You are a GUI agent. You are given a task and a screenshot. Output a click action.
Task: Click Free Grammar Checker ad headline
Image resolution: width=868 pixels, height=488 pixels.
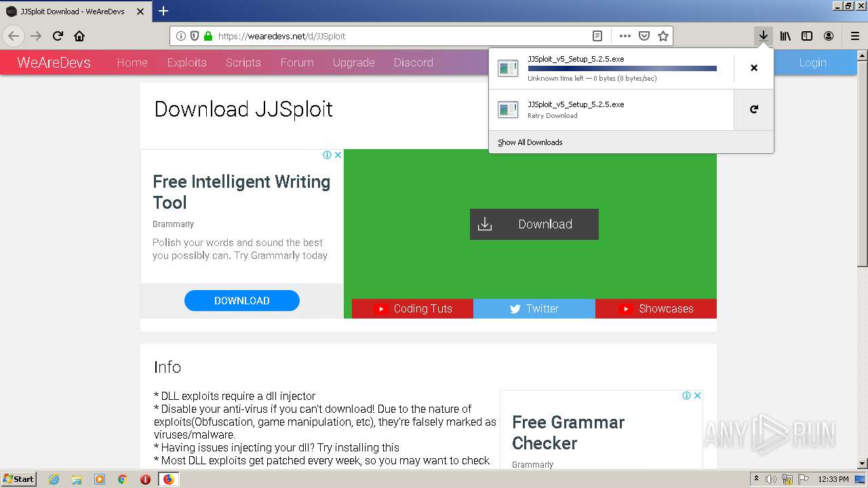[568, 432]
